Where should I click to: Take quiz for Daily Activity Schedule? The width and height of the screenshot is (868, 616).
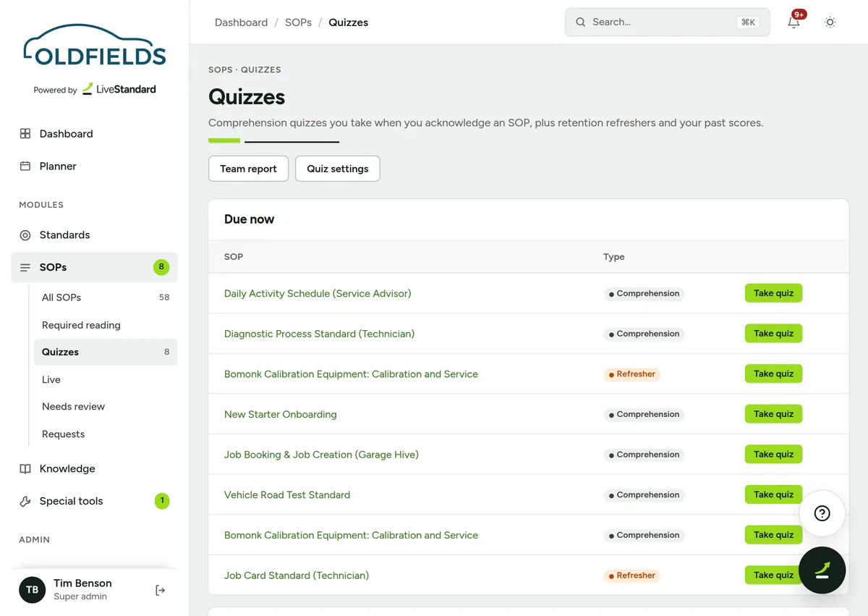coord(773,293)
